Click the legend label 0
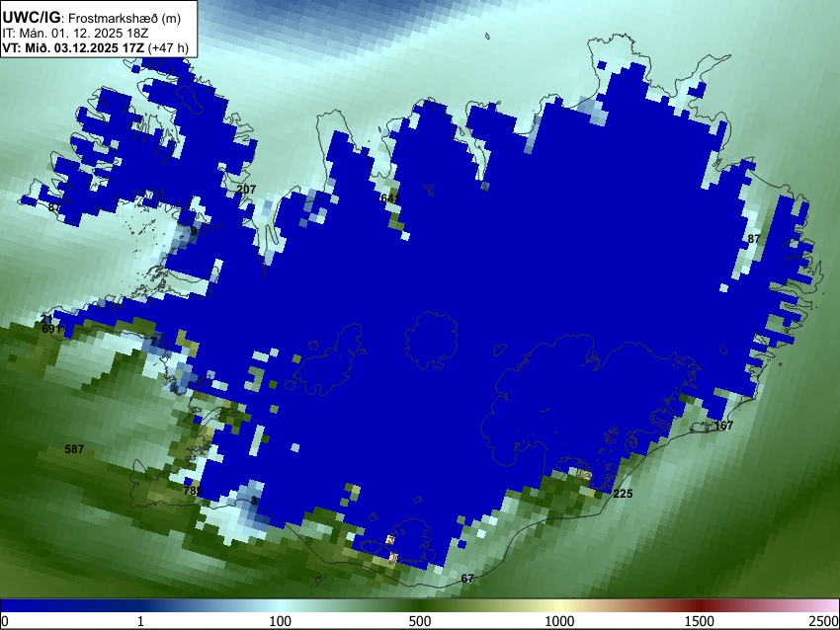Image resolution: width=840 pixels, height=630 pixels. [5, 621]
